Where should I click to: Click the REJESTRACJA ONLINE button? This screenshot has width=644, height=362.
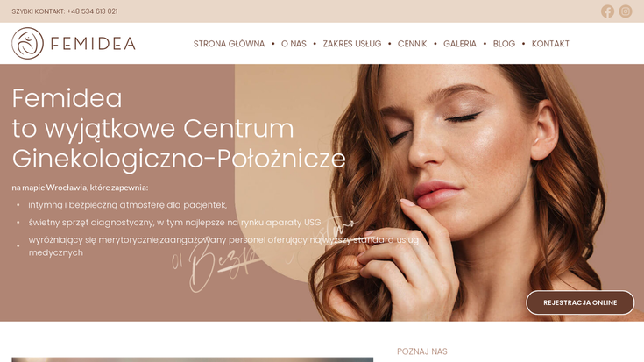point(580,302)
